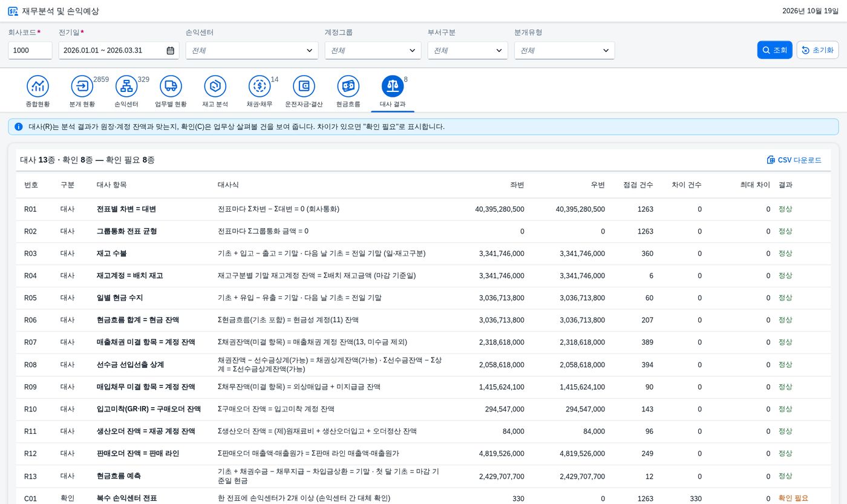Select the 선수금 선입선출 상계 item
Viewport: 847px width, 504px height.
coord(130,365)
